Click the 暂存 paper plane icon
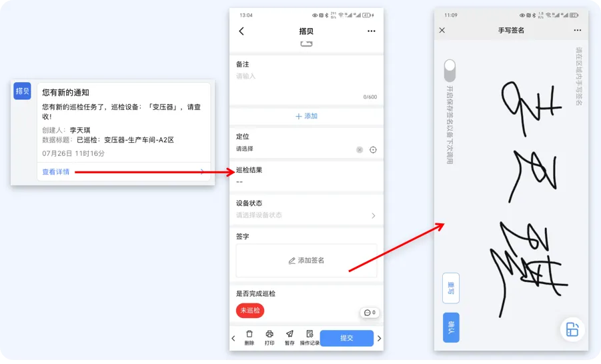The height and width of the screenshot is (364, 601). point(289,334)
